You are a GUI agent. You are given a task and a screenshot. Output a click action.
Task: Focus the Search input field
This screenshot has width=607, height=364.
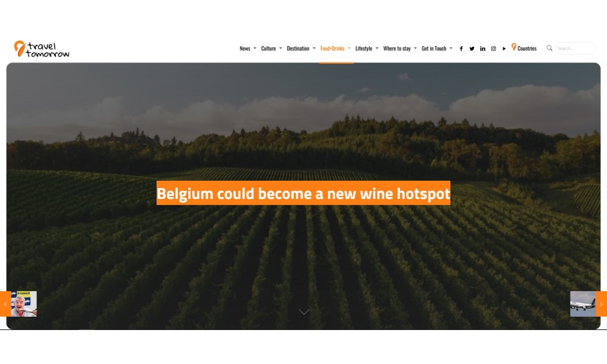575,49
